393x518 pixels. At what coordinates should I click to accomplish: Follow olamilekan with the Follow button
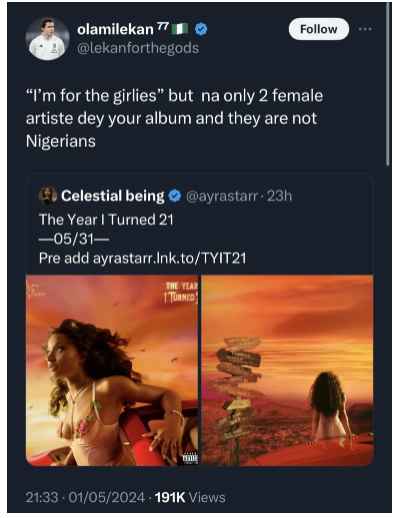tap(319, 29)
